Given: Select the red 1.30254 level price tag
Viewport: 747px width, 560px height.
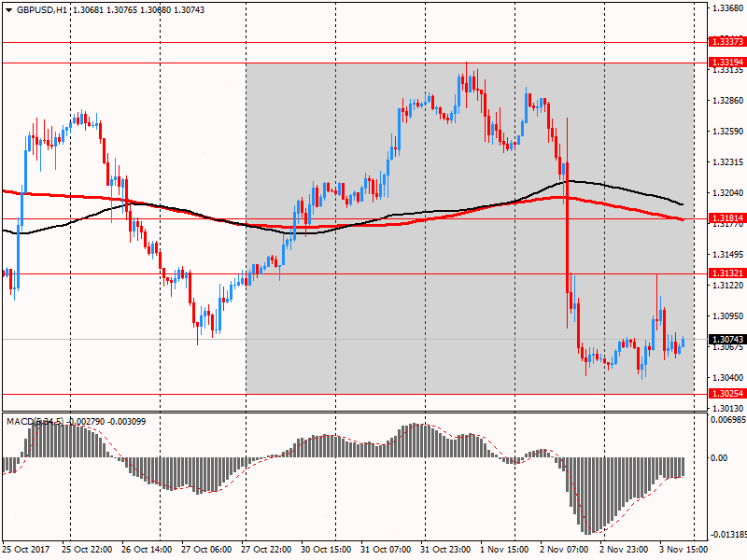Looking at the screenshot, I should (727, 394).
